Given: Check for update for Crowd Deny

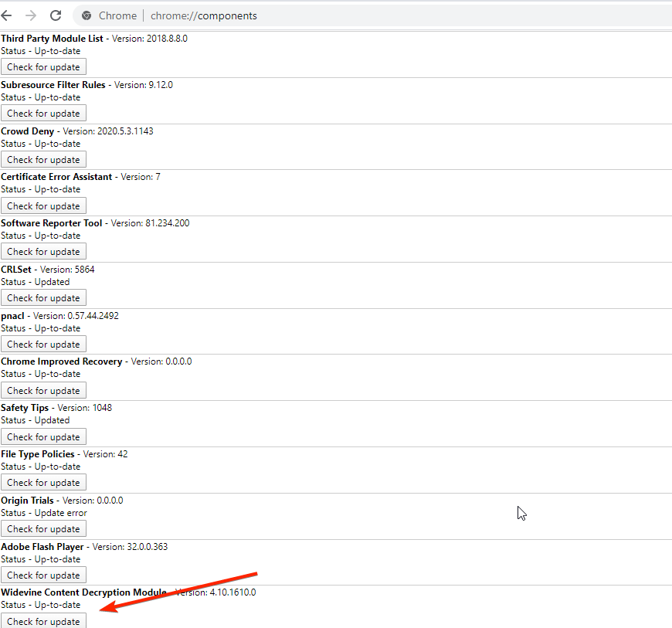Looking at the screenshot, I should point(43,160).
